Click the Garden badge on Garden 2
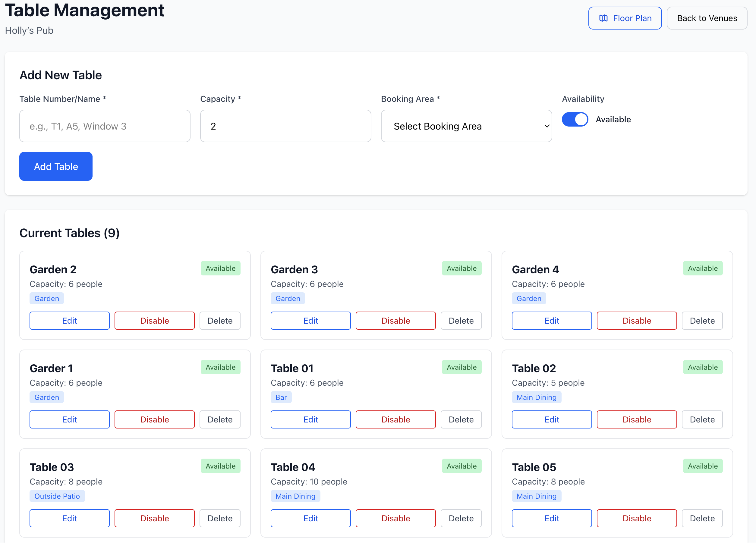The width and height of the screenshot is (756, 543). click(47, 298)
